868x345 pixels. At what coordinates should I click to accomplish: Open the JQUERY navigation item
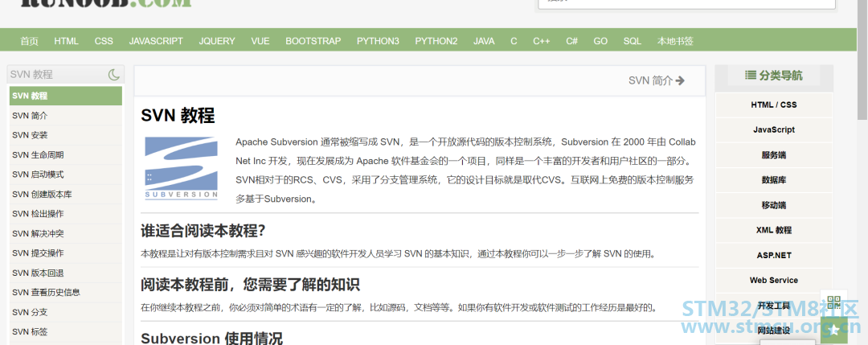pyautogui.click(x=217, y=41)
